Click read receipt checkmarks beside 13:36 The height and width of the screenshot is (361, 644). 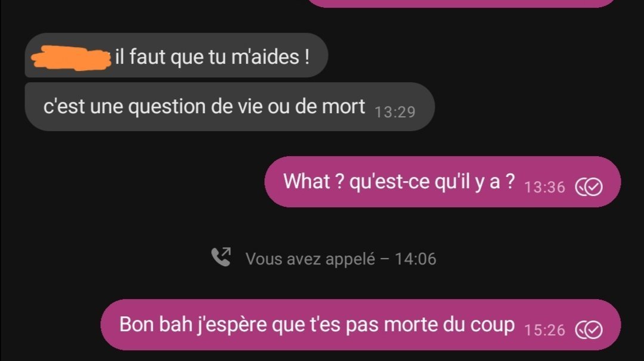click(x=589, y=187)
